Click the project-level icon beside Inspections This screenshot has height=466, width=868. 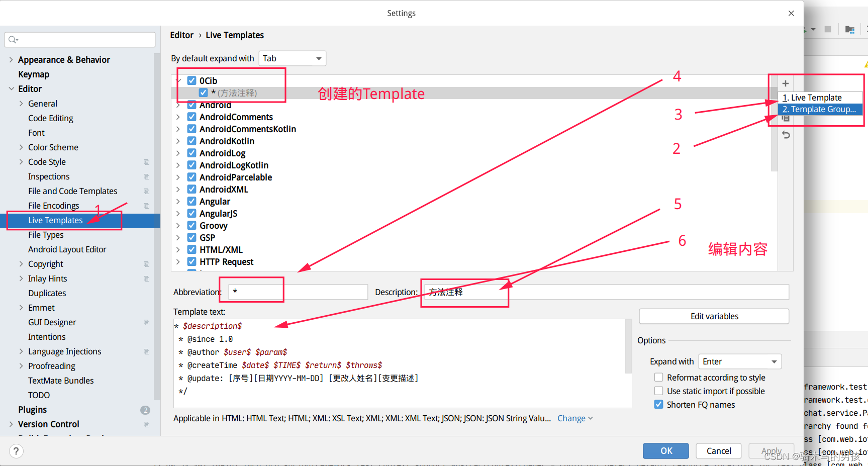146,176
